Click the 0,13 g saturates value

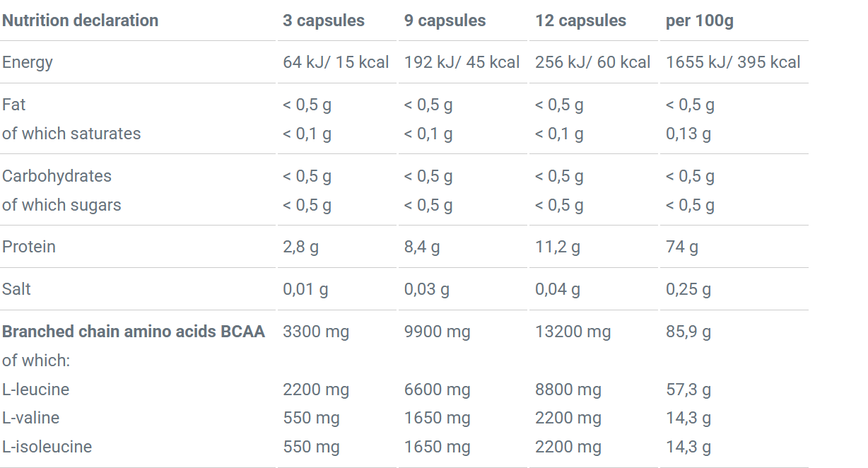click(688, 134)
